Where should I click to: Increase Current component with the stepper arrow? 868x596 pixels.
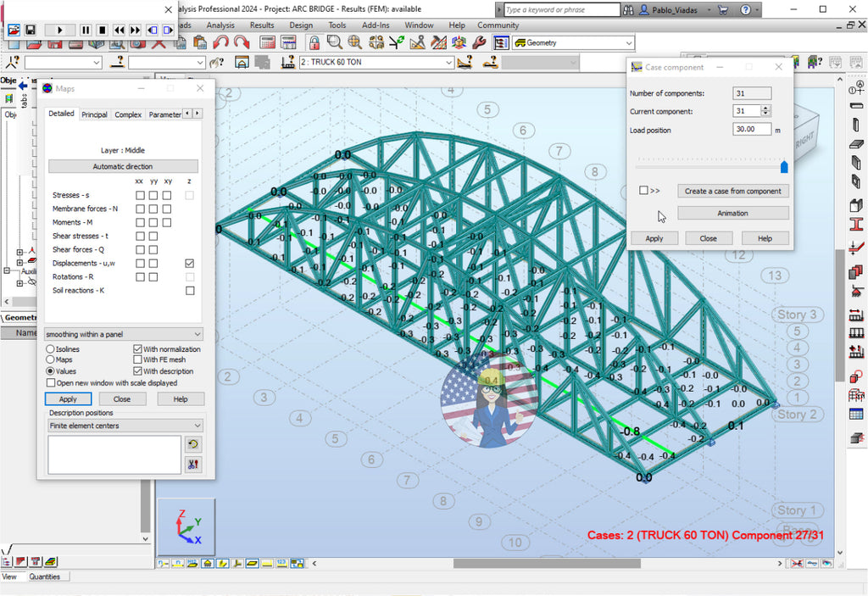(x=765, y=109)
